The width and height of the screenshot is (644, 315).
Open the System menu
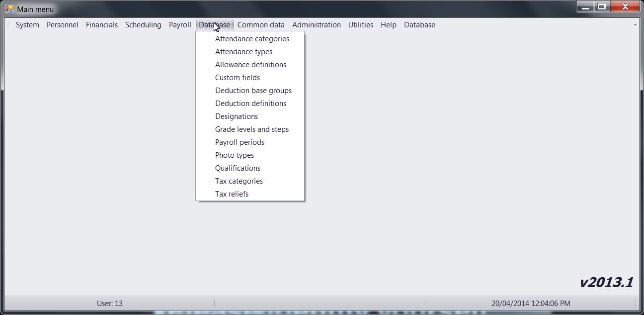pyautogui.click(x=27, y=25)
